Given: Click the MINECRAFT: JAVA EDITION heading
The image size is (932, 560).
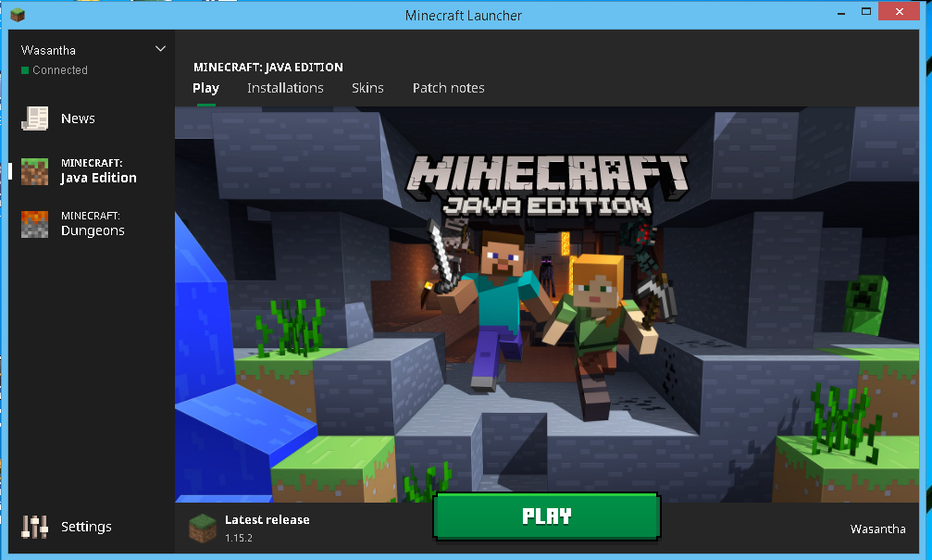Looking at the screenshot, I should [x=268, y=68].
